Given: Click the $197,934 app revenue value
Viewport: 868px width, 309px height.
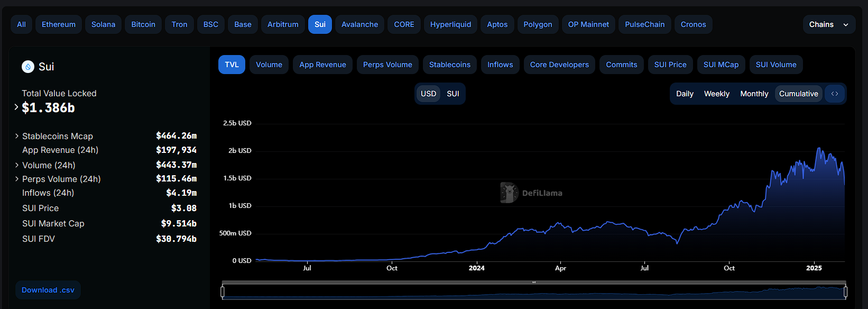Looking at the screenshot, I should point(176,150).
